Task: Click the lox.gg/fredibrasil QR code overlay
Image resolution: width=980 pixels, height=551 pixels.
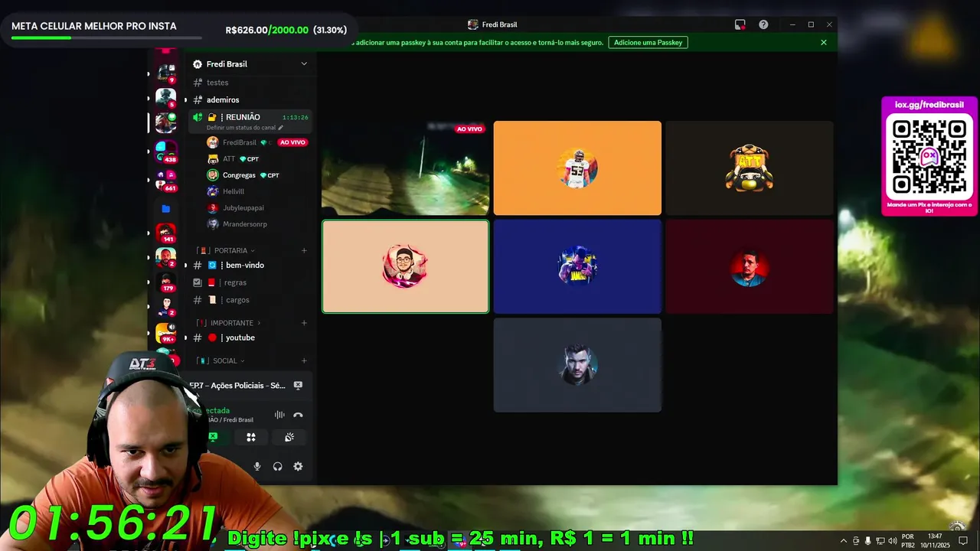Action: (929, 156)
